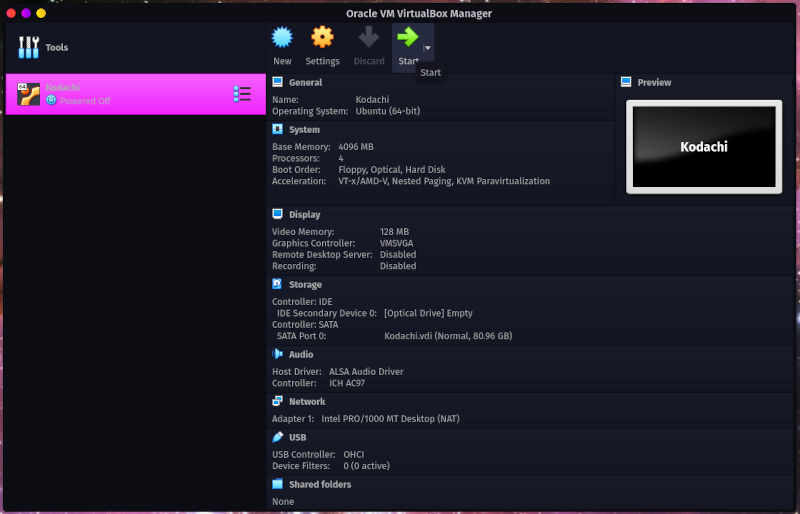The image size is (800, 514).
Task: Click Kodachi.vdi (Normal, 80.96 GB) entry
Action: click(448, 335)
